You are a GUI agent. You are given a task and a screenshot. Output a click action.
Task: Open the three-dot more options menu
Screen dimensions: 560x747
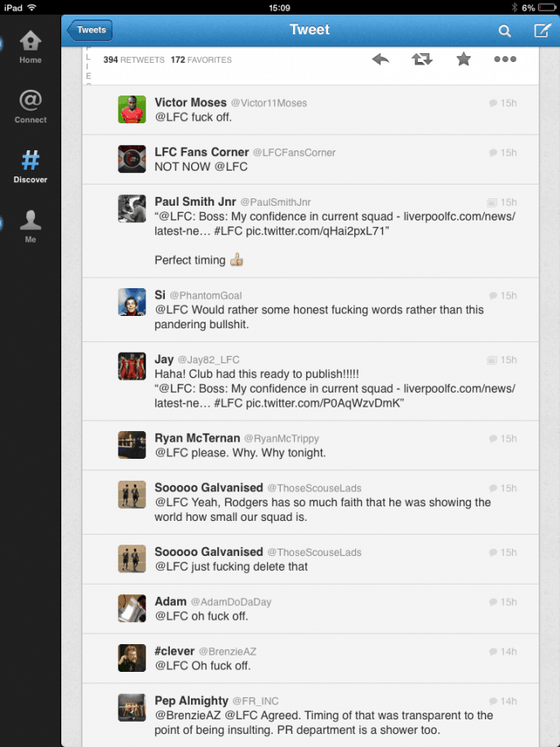505,59
